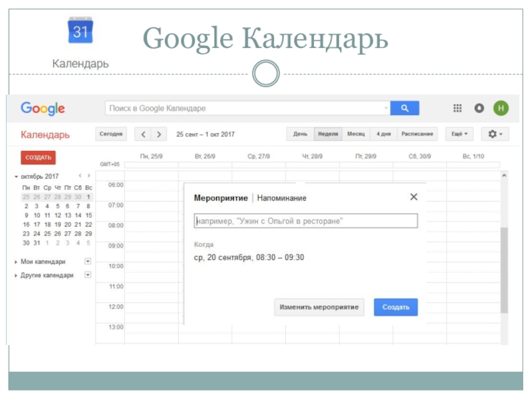Select day 18 in mini calendar
Screen dimensions: 532x399
tap(47, 225)
